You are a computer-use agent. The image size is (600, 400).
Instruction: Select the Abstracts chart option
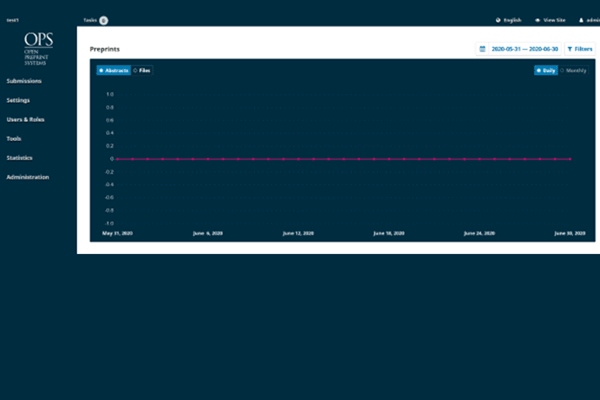(x=113, y=71)
